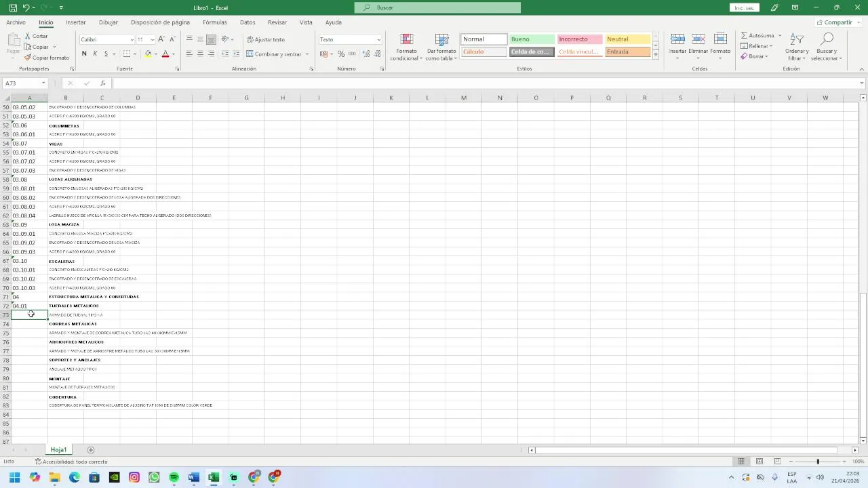Toggle align right
Viewport: 868px width, 488px height.
pyautogui.click(x=211, y=54)
